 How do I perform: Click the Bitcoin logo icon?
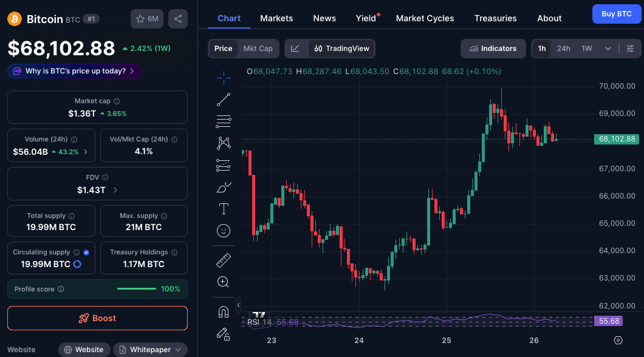pos(15,19)
